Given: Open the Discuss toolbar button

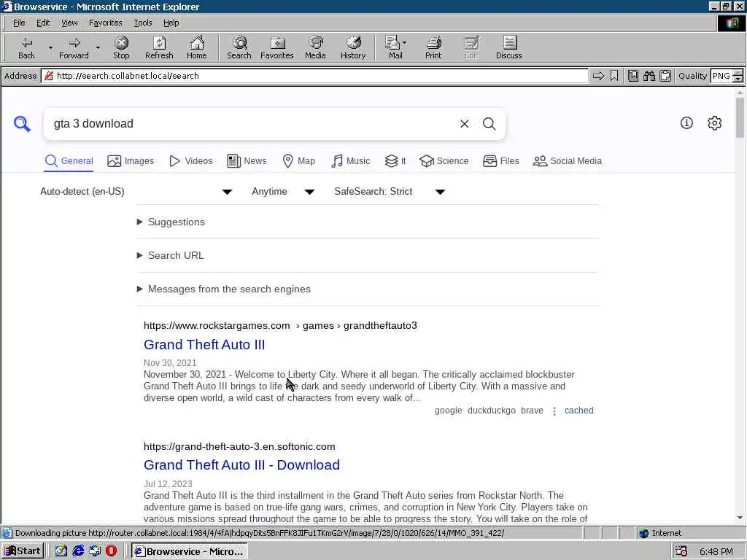Looking at the screenshot, I should coord(508,47).
